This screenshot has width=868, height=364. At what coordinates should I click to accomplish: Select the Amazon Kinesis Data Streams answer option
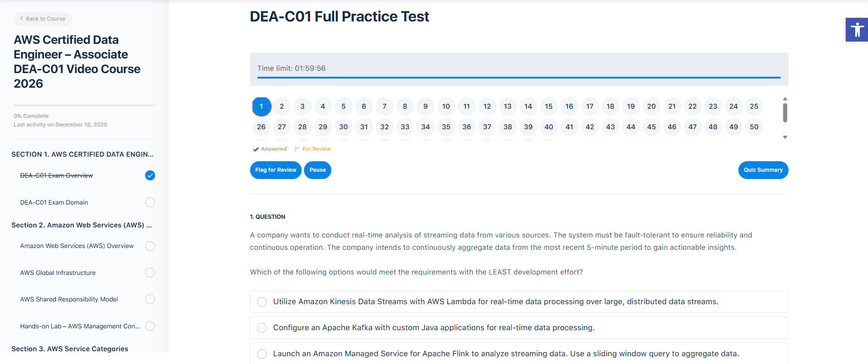(261, 301)
